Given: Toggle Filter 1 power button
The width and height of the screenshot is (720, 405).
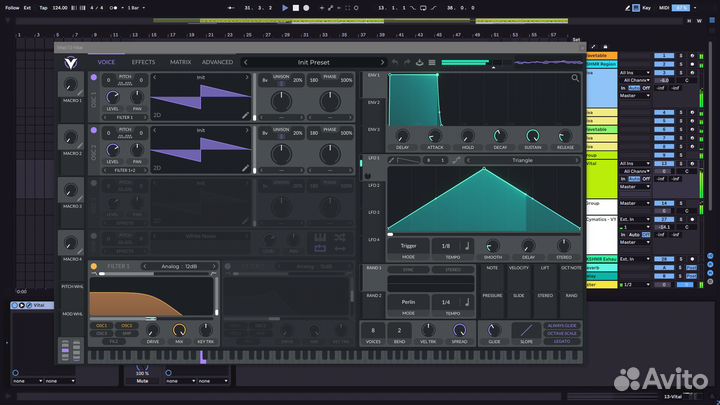Looking at the screenshot, I should coord(94,266).
